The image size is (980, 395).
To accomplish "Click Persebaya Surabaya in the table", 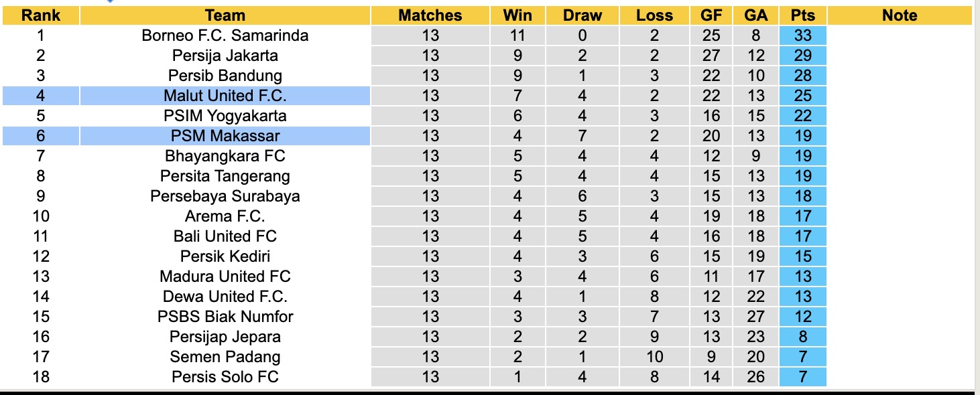I will tap(225, 196).
